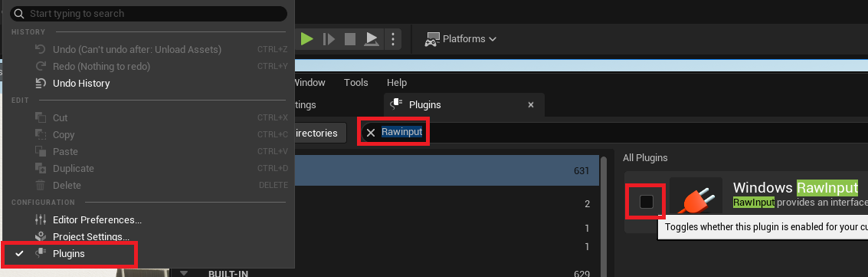Open the Window menu
The image size is (868, 277).
point(309,83)
